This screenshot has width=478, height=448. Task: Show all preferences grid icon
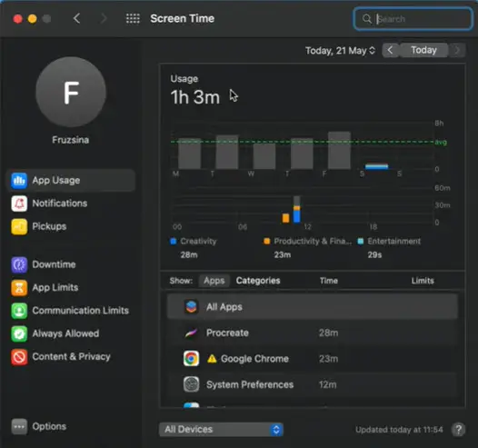point(133,18)
